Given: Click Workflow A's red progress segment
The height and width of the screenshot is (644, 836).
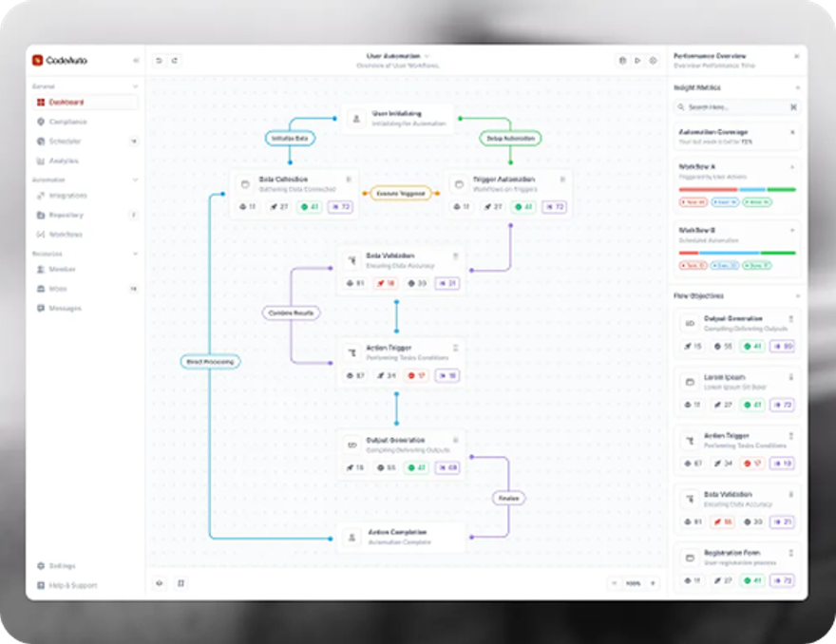Looking at the screenshot, I should [x=708, y=189].
